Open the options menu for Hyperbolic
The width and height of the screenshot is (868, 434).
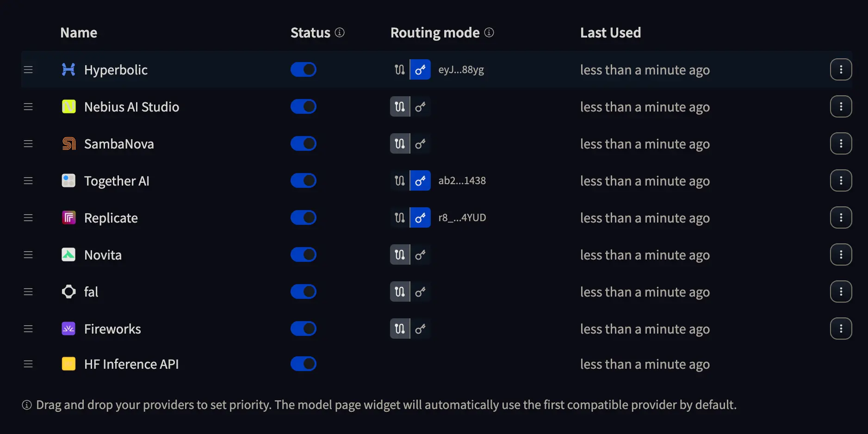click(x=841, y=70)
